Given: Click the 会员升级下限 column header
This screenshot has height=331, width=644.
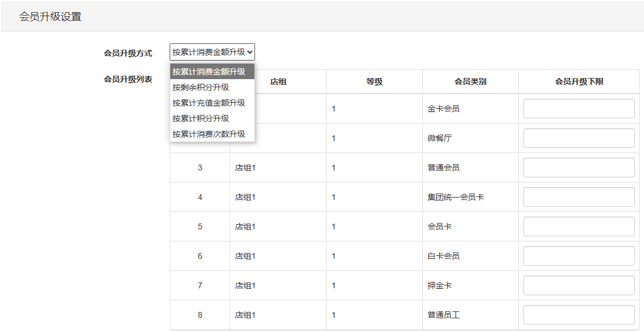Looking at the screenshot, I should 579,81.
